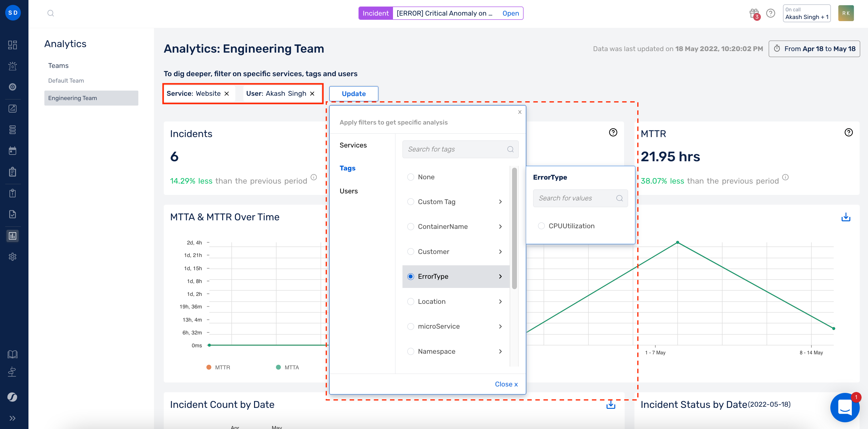Open the Analytics bar-chart icon in sidebar

coord(13,236)
